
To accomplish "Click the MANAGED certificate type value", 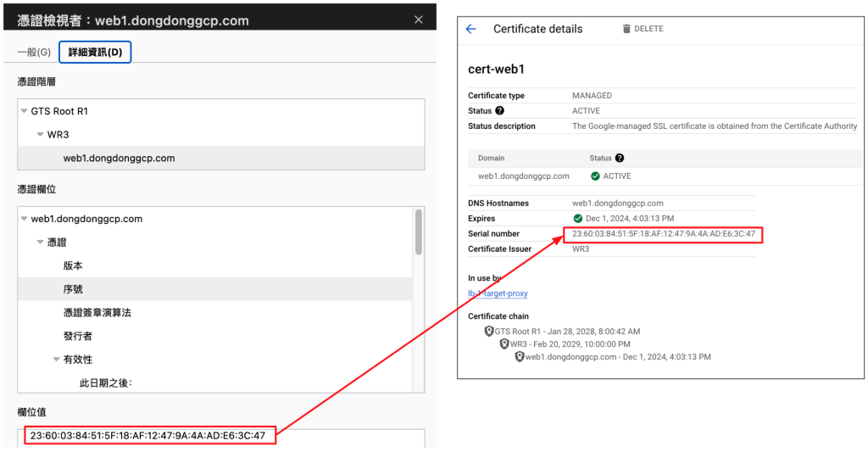I will (x=592, y=95).
